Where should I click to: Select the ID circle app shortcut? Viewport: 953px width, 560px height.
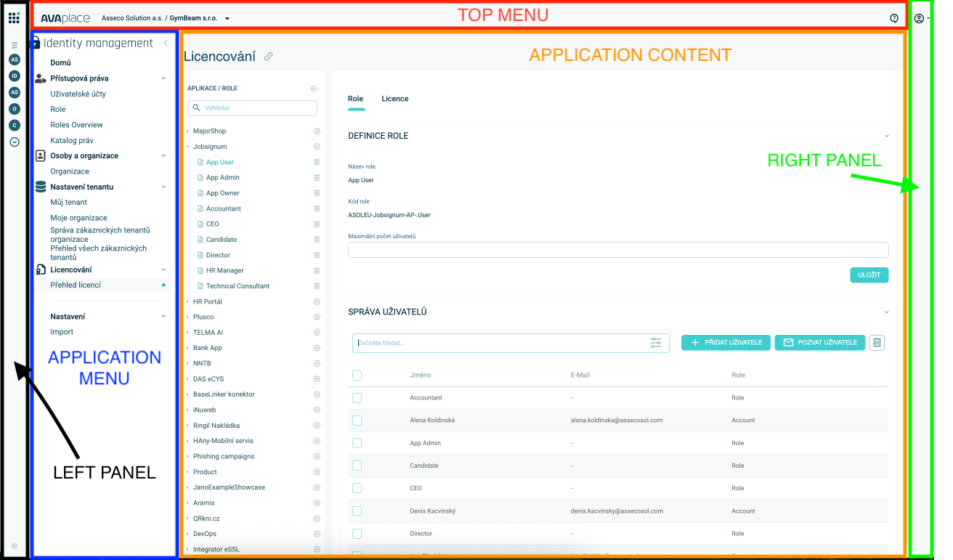pos(15,76)
